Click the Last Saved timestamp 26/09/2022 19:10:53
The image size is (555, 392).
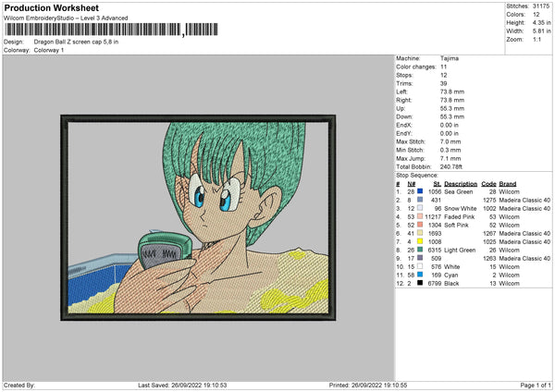click(199, 385)
